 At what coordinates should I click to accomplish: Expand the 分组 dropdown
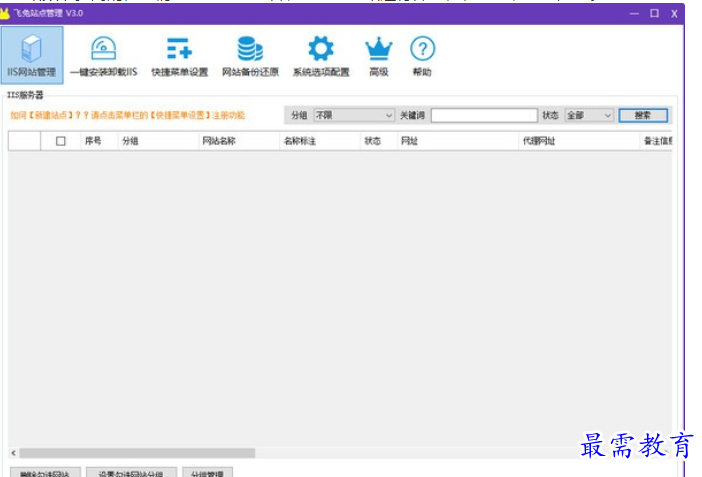coord(354,116)
